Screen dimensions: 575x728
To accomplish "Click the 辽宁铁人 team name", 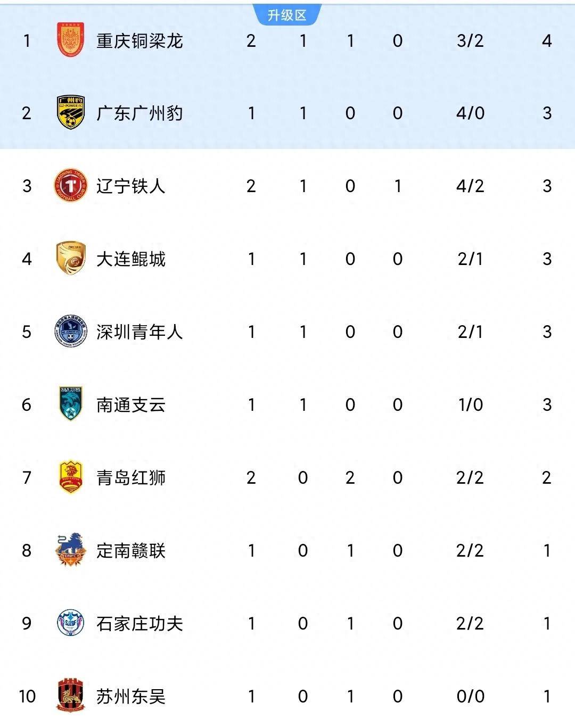I will click(x=131, y=186).
